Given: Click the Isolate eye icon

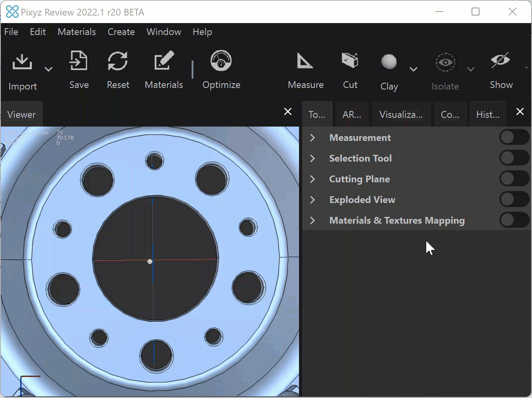Looking at the screenshot, I should [x=445, y=62].
